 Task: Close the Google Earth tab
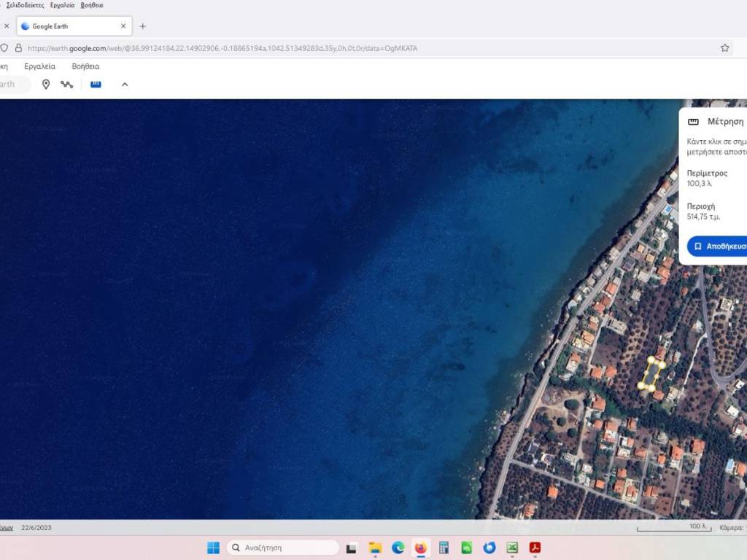tap(123, 26)
